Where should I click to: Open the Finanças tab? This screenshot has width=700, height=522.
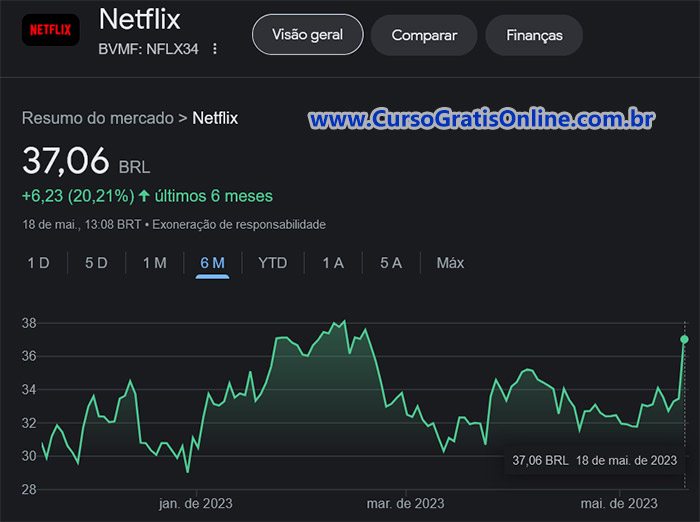click(x=534, y=35)
